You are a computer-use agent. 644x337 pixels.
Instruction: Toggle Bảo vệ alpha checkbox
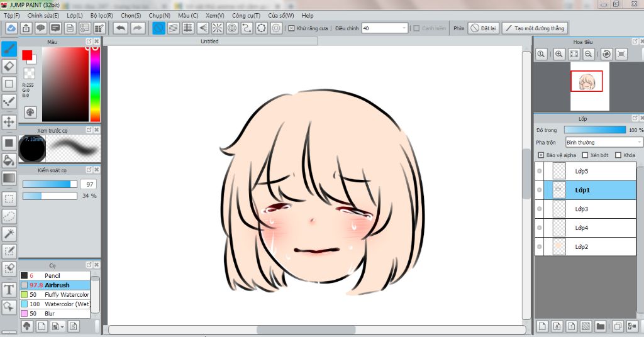click(x=541, y=155)
